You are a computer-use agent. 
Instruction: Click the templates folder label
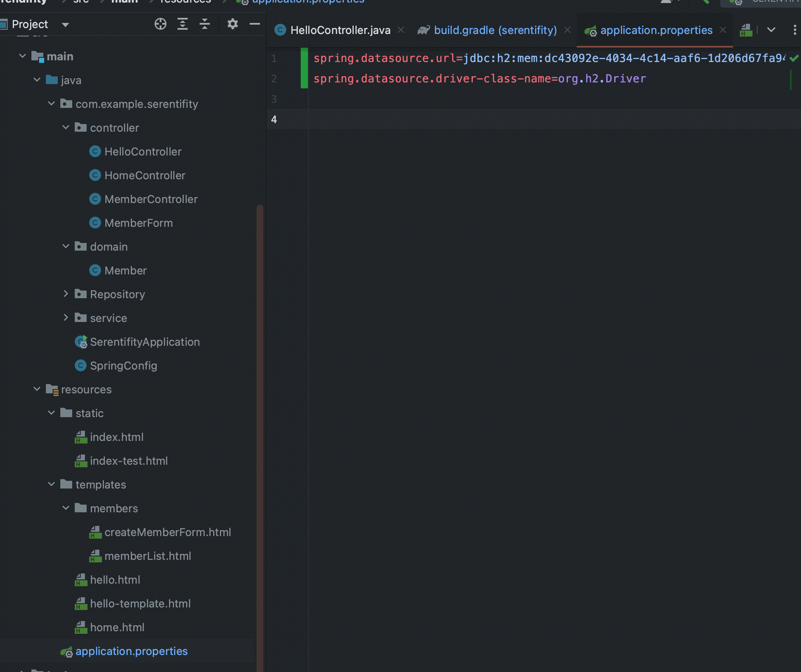click(101, 485)
